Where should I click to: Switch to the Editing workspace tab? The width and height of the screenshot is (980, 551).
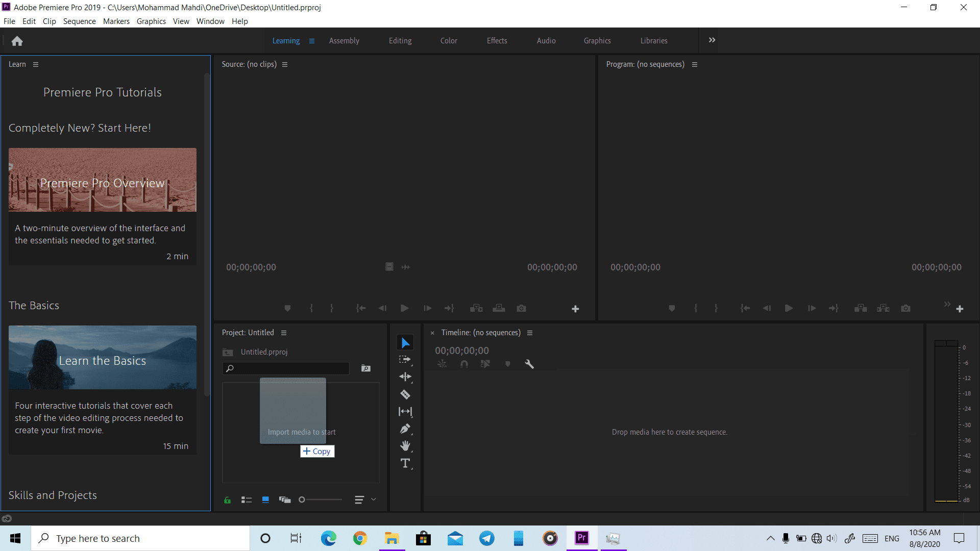[400, 41]
